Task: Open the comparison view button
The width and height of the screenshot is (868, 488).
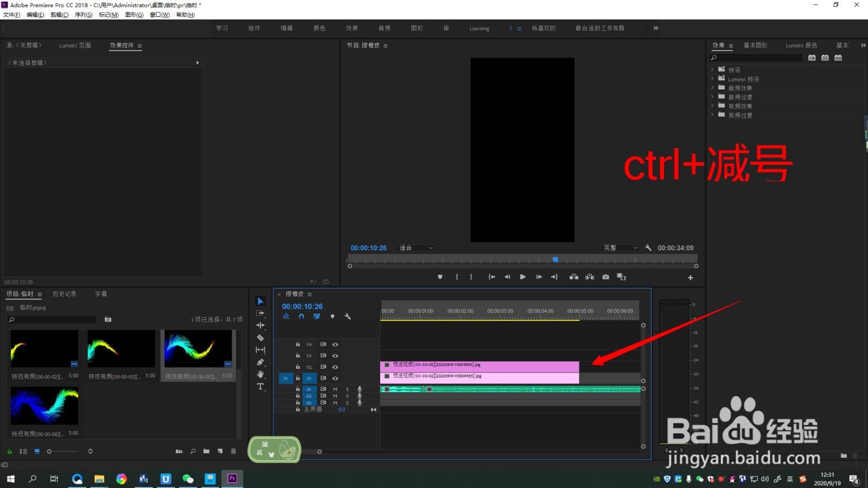Action: 622,277
